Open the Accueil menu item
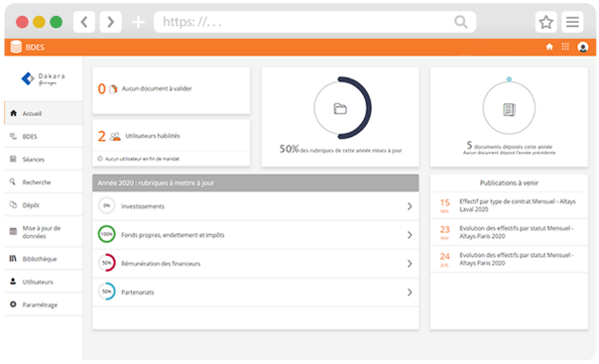 pyautogui.click(x=44, y=113)
